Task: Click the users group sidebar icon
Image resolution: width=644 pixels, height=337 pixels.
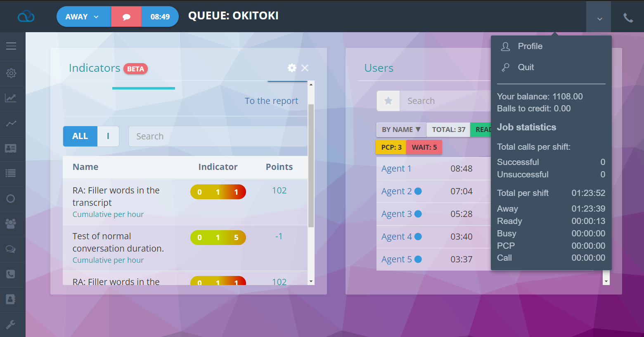Action: pyautogui.click(x=11, y=224)
